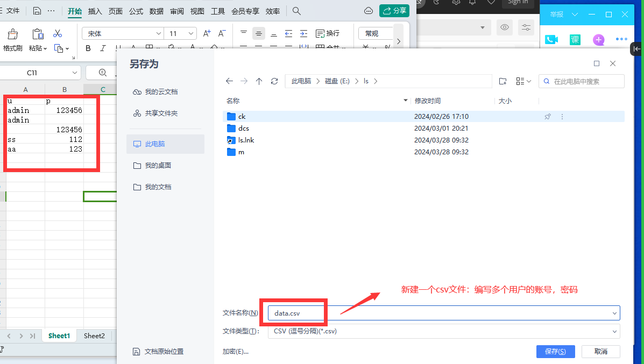The width and height of the screenshot is (644, 364).
Task: Select the dcs folder row
Action: 423,129
